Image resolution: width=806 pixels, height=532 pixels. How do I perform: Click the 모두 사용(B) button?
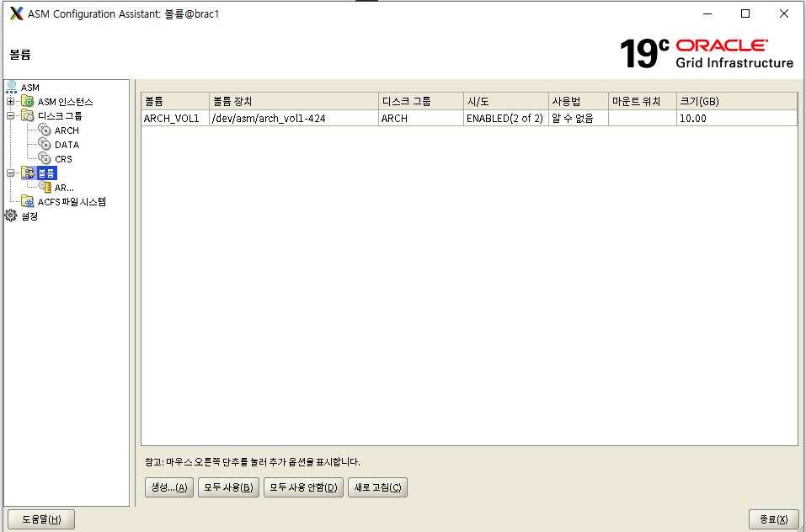click(x=228, y=487)
